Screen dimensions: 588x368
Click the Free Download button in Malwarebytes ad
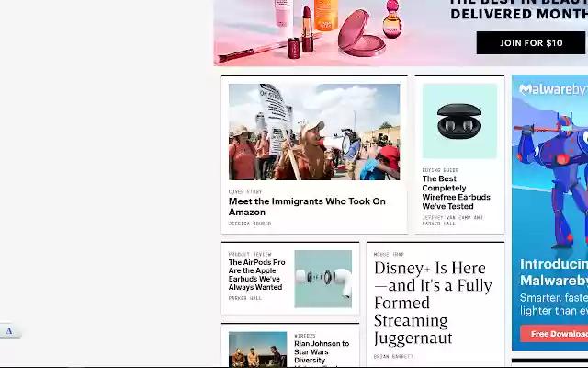coord(554,334)
